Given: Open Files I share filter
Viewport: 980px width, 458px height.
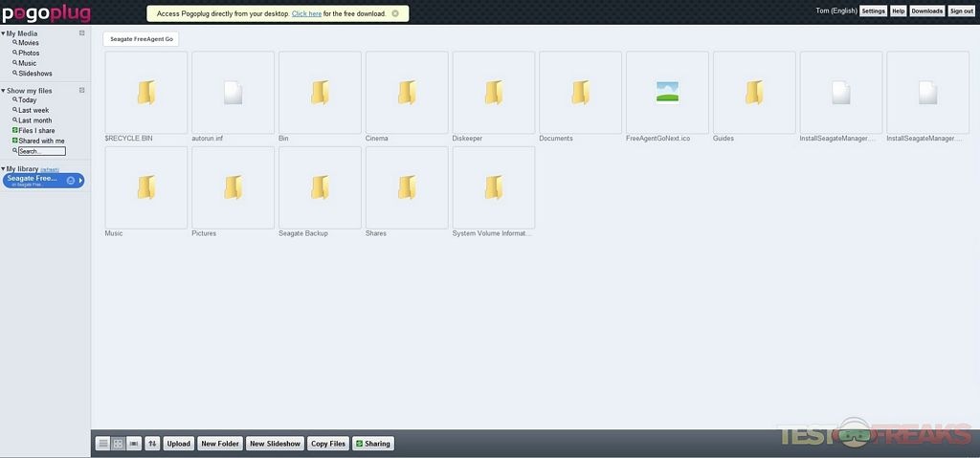Looking at the screenshot, I should [35, 130].
